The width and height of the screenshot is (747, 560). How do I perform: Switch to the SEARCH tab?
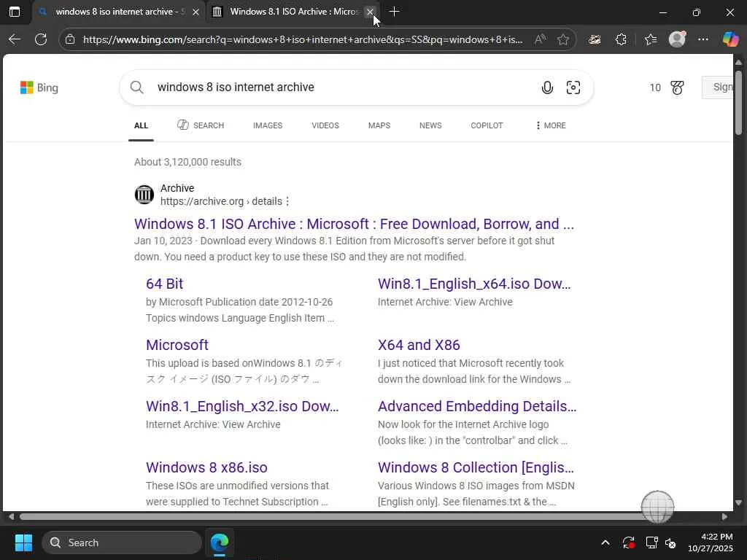pos(201,125)
